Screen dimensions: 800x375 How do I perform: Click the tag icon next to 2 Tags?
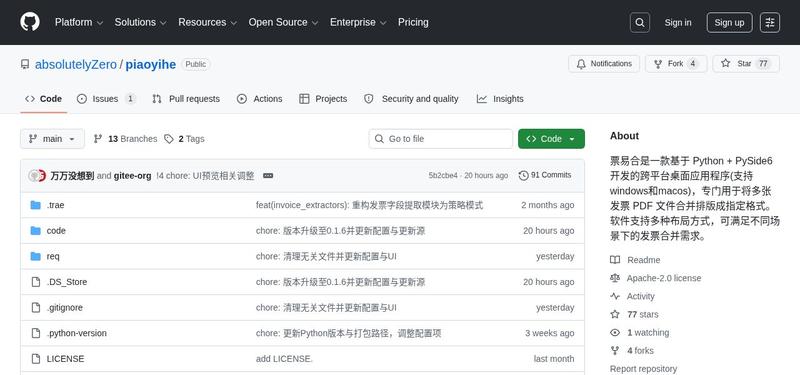pyautogui.click(x=169, y=139)
